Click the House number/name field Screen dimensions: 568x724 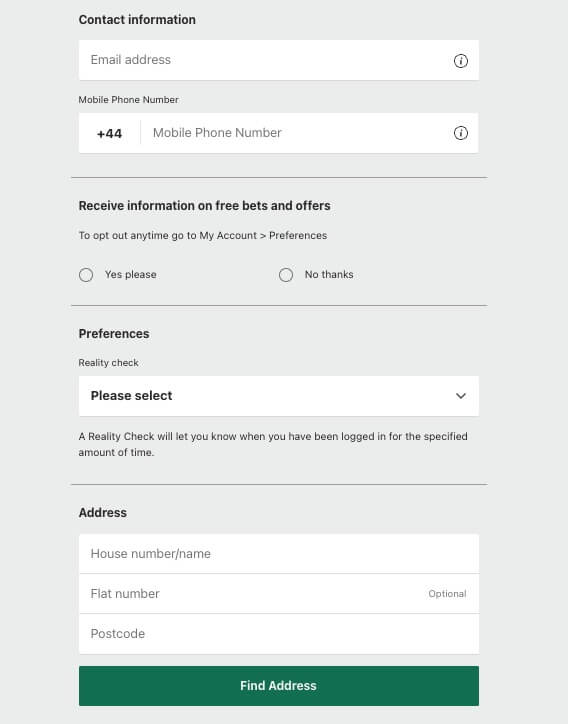pyautogui.click(x=278, y=554)
